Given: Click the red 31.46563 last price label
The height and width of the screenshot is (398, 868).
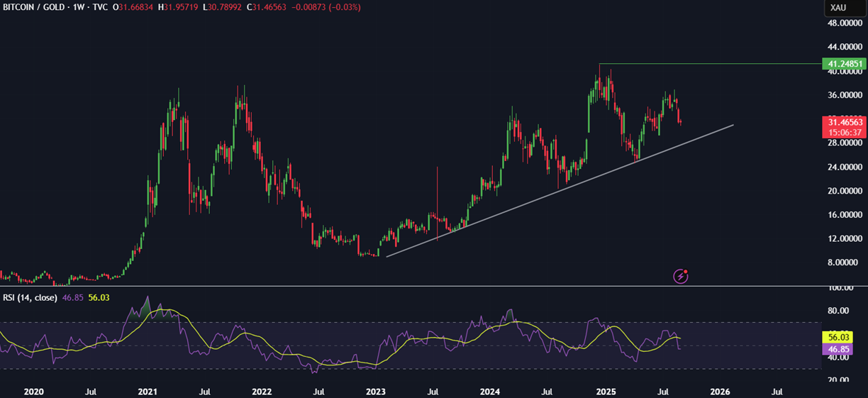Looking at the screenshot, I should [x=843, y=121].
